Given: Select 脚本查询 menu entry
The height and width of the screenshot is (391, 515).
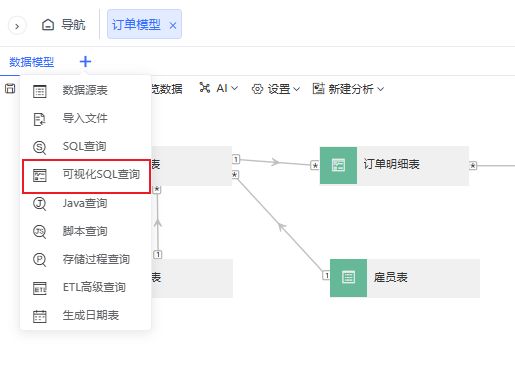Looking at the screenshot, I should pyautogui.click(x=85, y=231).
